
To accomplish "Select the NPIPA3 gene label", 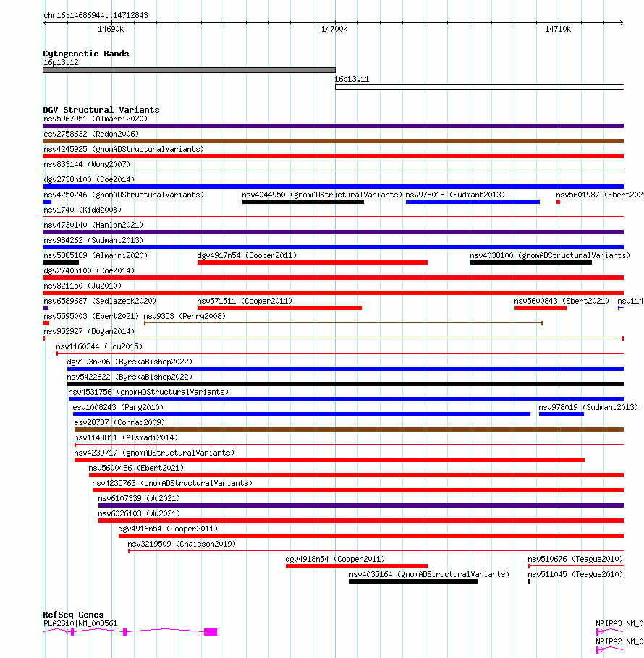I will coord(619,623).
